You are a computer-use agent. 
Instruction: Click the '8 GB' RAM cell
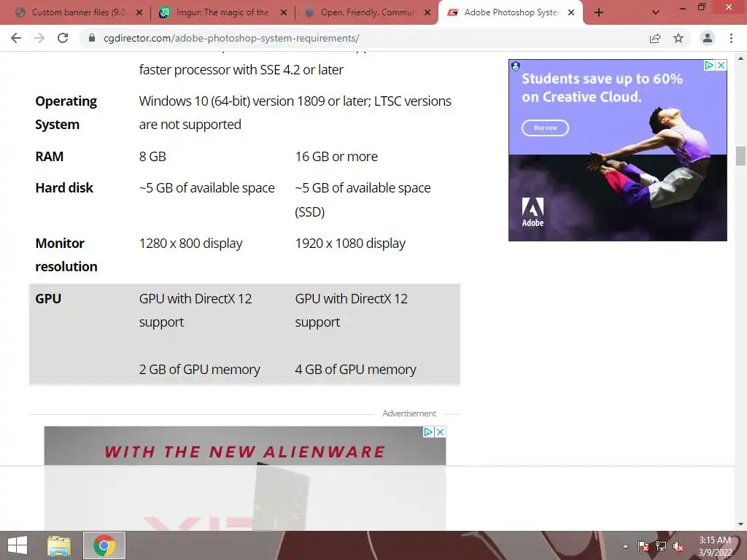(x=152, y=157)
